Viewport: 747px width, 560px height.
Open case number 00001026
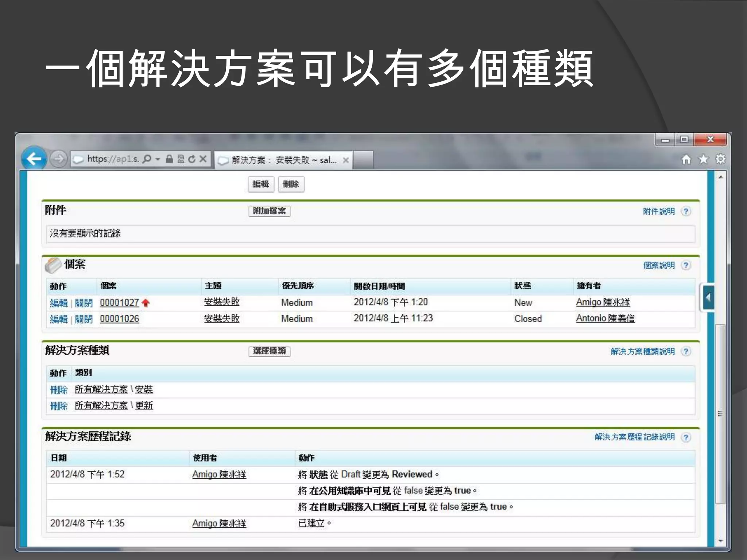(120, 319)
